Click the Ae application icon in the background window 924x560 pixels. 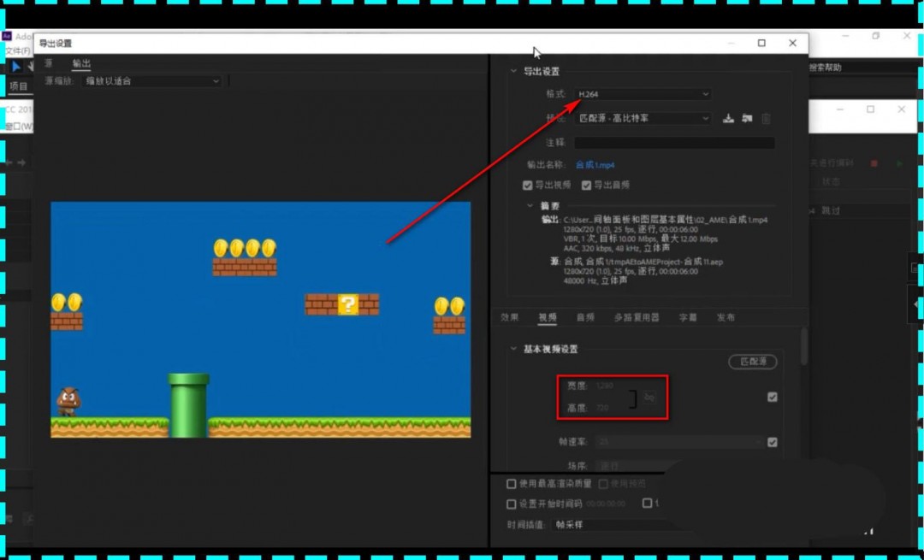[6, 36]
